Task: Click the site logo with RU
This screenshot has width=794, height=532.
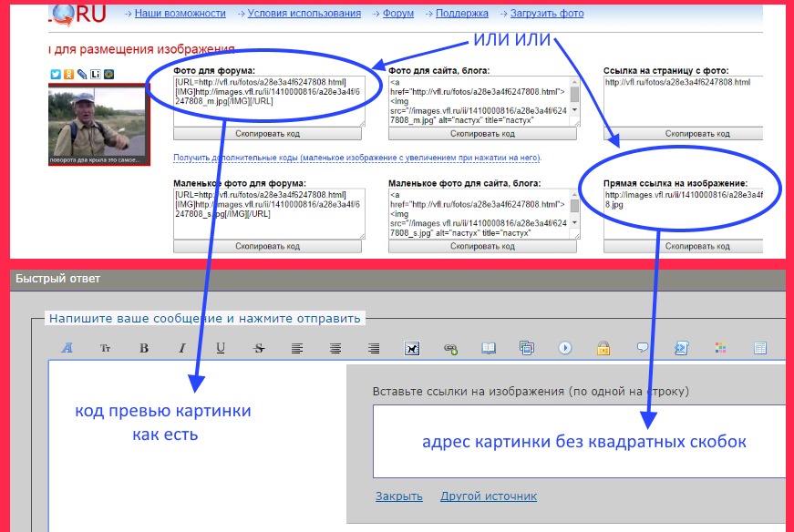Action: click(78, 15)
